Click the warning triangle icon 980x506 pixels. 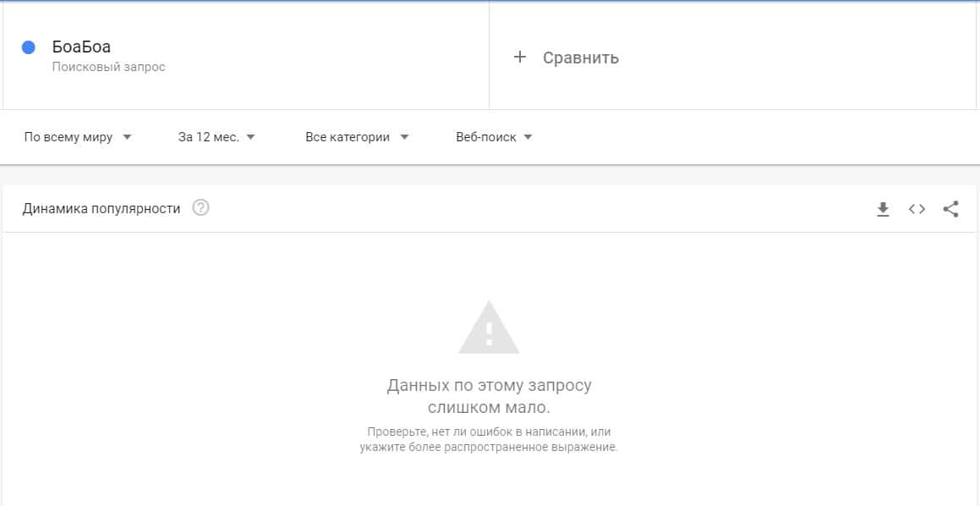(x=489, y=327)
